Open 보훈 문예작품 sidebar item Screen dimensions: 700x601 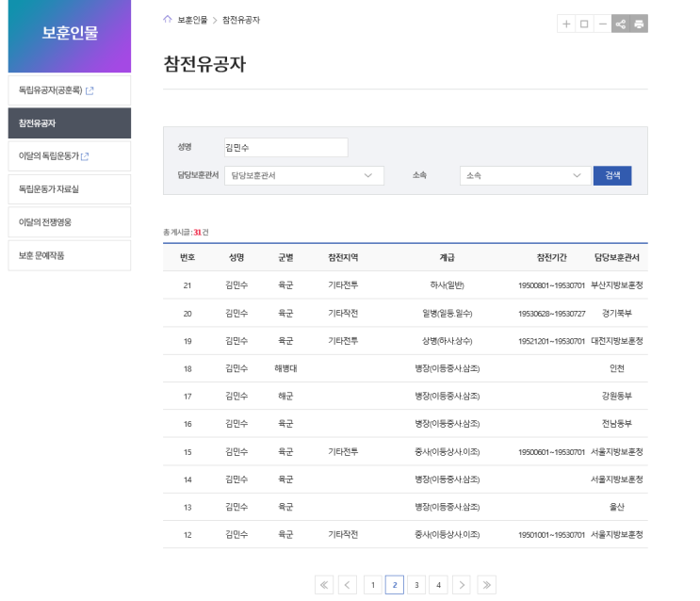70,255
